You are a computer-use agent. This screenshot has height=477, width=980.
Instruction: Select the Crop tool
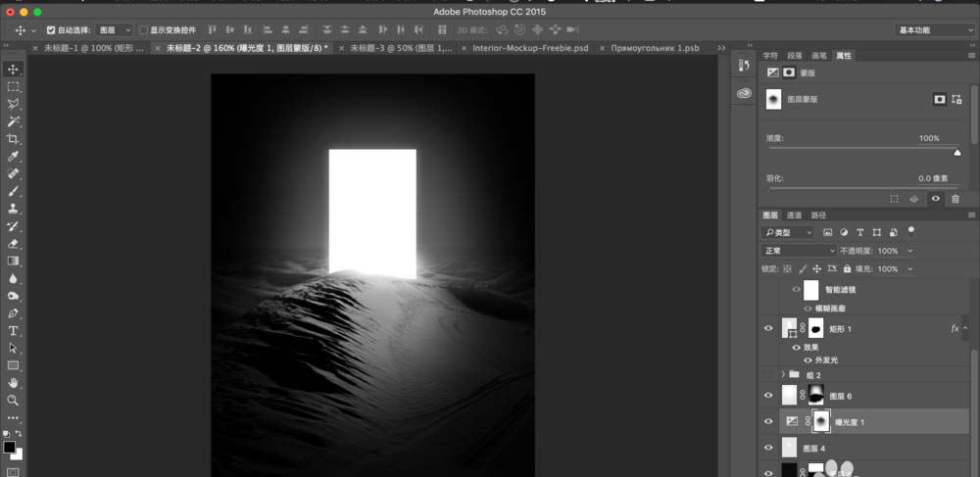(13, 139)
